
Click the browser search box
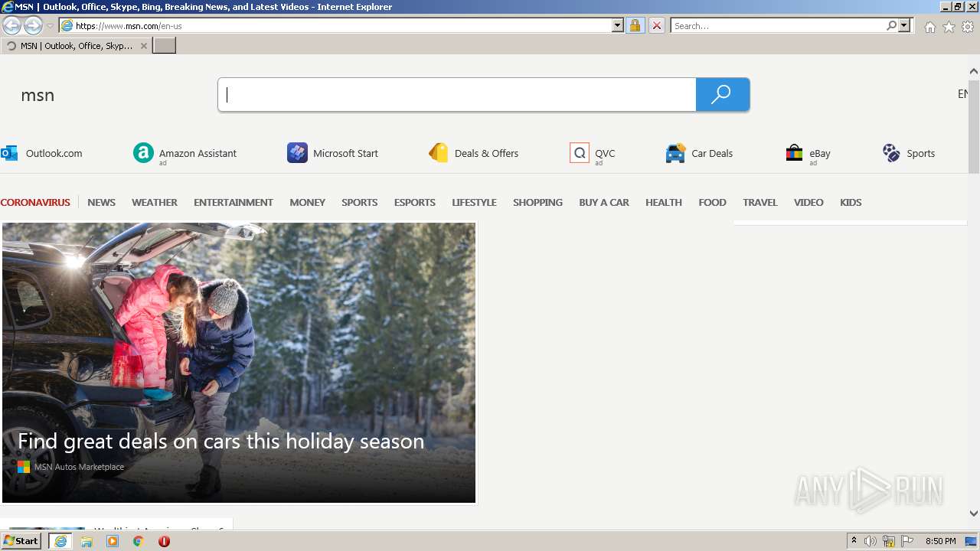coord(777,25)
